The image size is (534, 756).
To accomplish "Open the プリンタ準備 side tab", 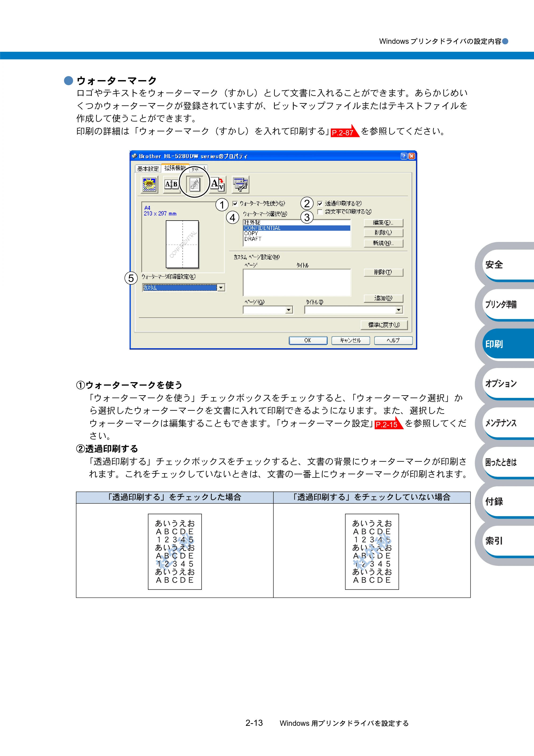I will pos(508,304).
